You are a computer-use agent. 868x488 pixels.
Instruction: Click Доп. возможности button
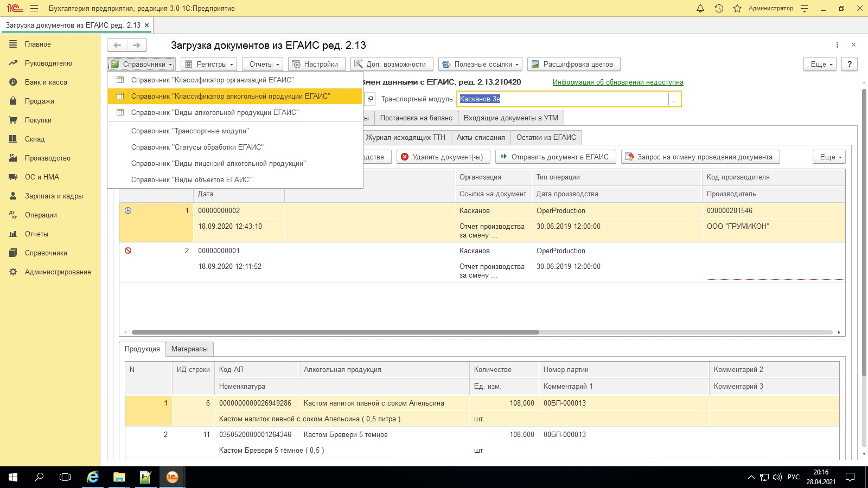coord(392,64)
